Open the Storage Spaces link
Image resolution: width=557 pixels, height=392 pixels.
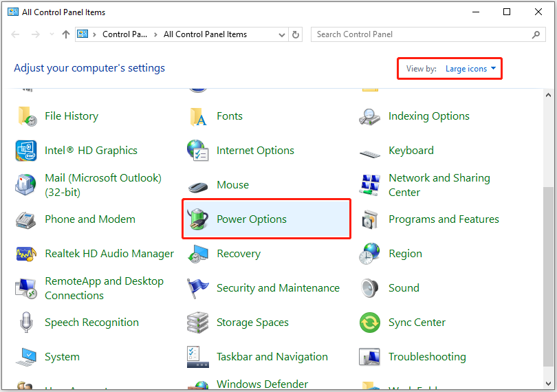point(252,323)
